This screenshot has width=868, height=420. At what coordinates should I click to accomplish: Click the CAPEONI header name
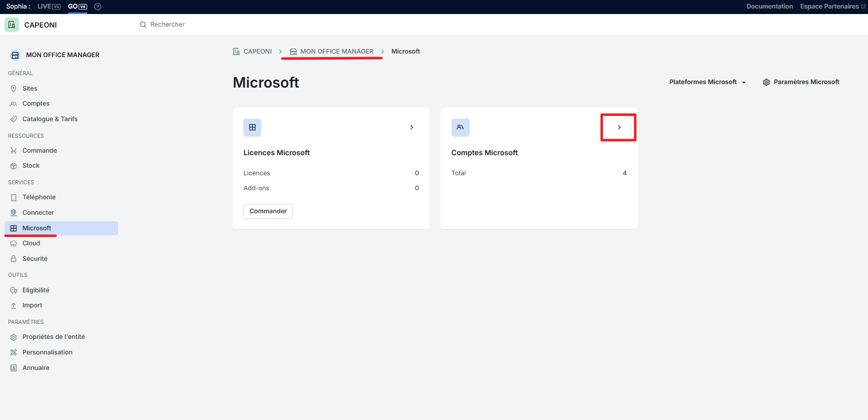coord(41,25)
